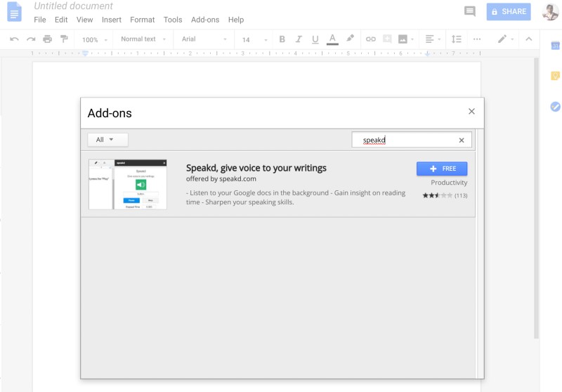Expand the alignment dropdown arrow

click(439, 39)
